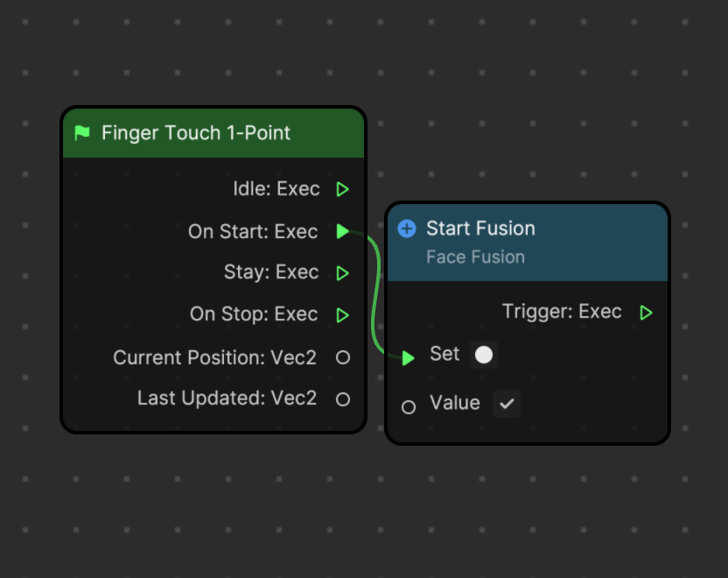Click the Value input port circle
This screenshot has width=728, height=578.
tap(409, 407)
